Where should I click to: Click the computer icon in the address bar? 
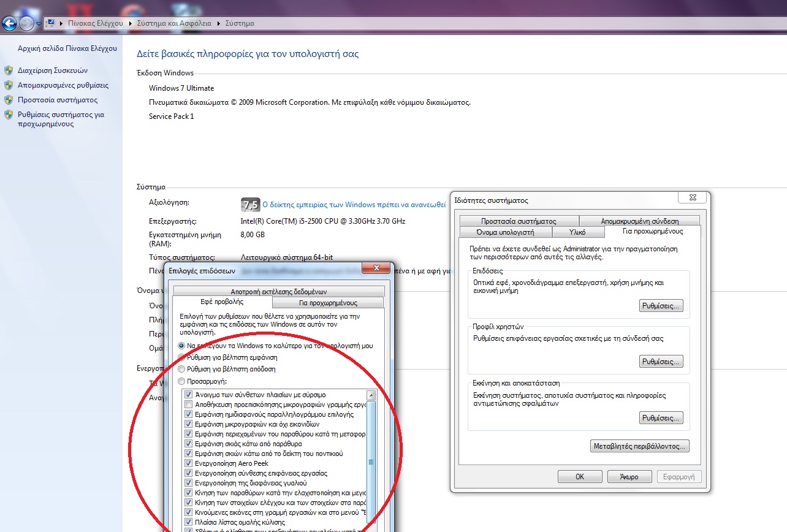(x=51, y=23)
